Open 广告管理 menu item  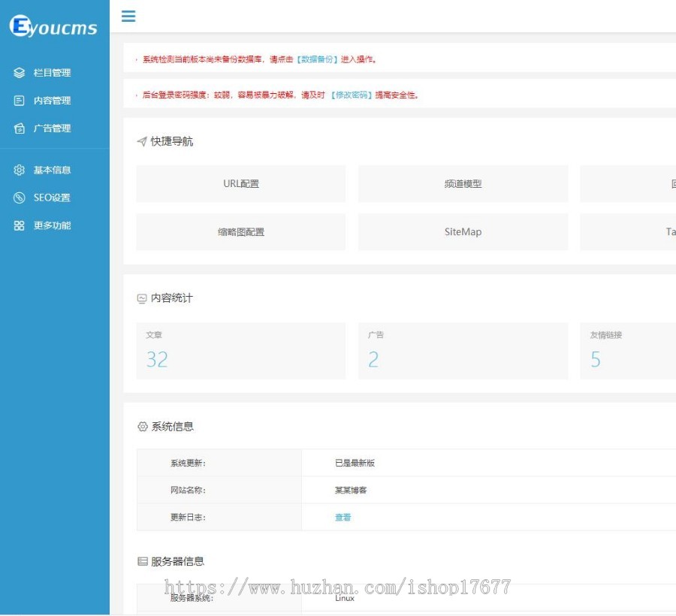(x=52, y=128)
